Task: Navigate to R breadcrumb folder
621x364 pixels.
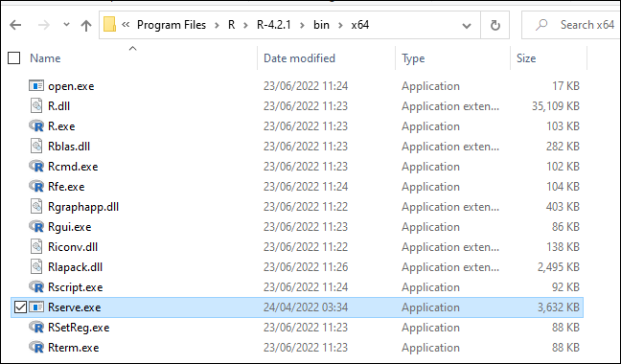Action: pyautogui.click(x=232, y=25)
